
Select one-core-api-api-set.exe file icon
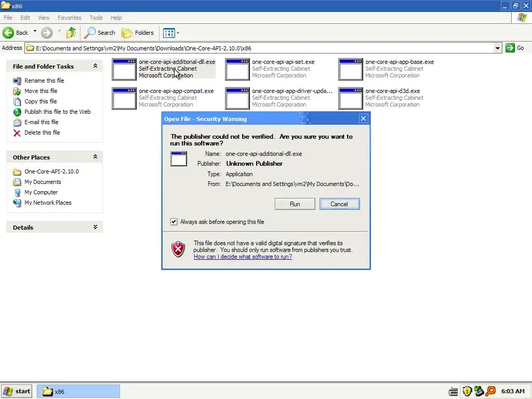click(x=237, y=69)
